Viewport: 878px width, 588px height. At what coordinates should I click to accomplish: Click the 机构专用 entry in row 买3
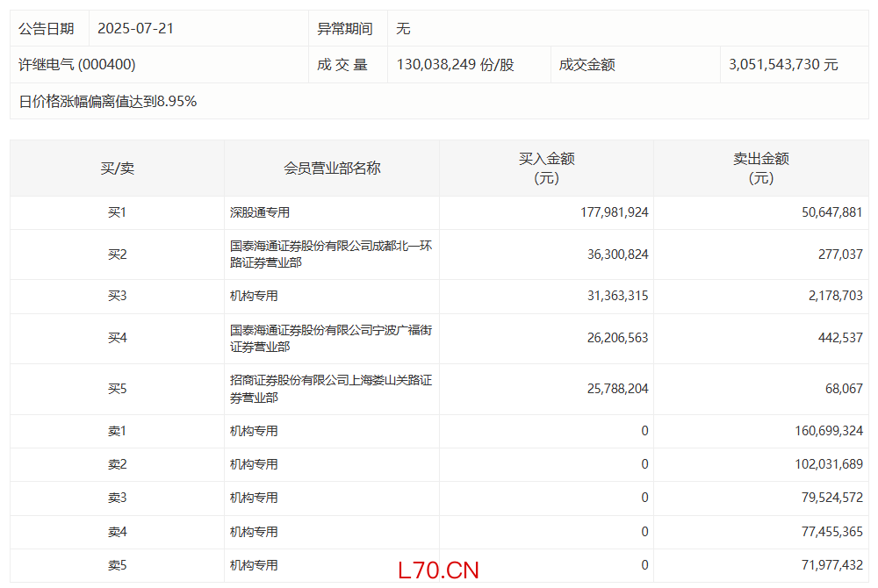click(254, 297)
